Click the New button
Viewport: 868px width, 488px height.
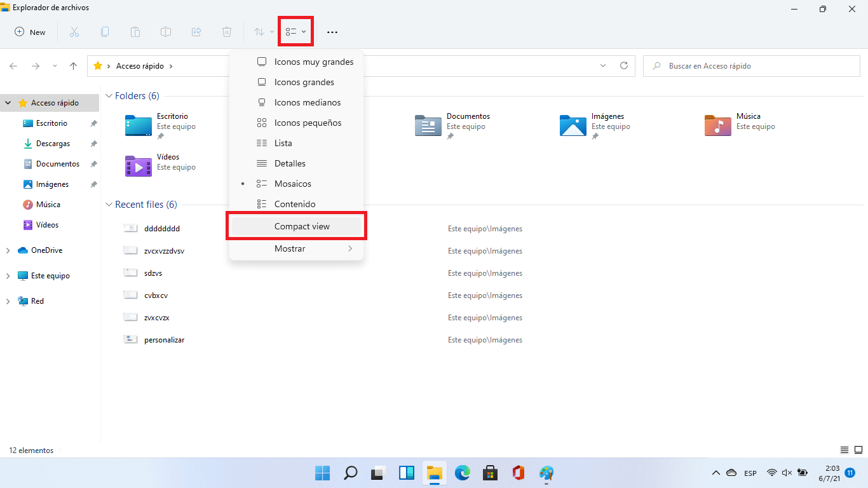pyautogui.click(x=31, y=32)
